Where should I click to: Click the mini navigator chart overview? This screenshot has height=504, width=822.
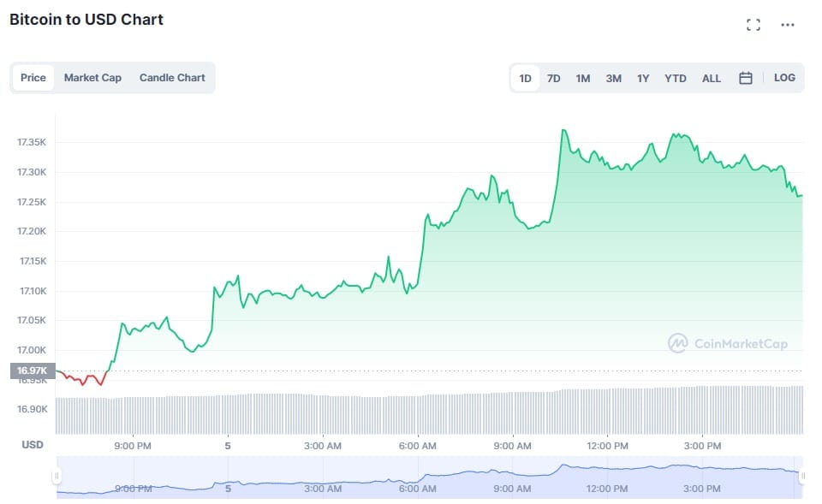point(429,477)
